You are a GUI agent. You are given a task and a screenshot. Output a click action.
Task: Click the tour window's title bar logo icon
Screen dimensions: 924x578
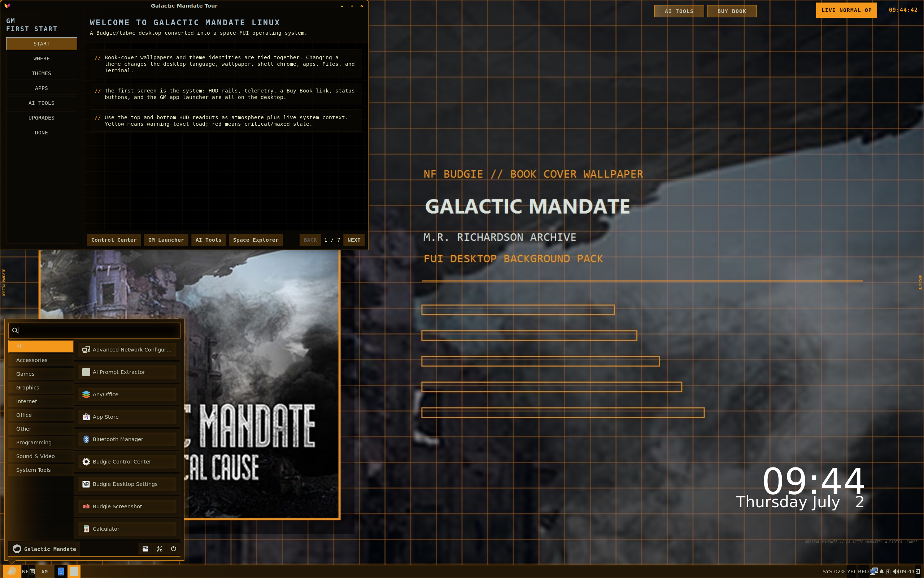point(7,6)
